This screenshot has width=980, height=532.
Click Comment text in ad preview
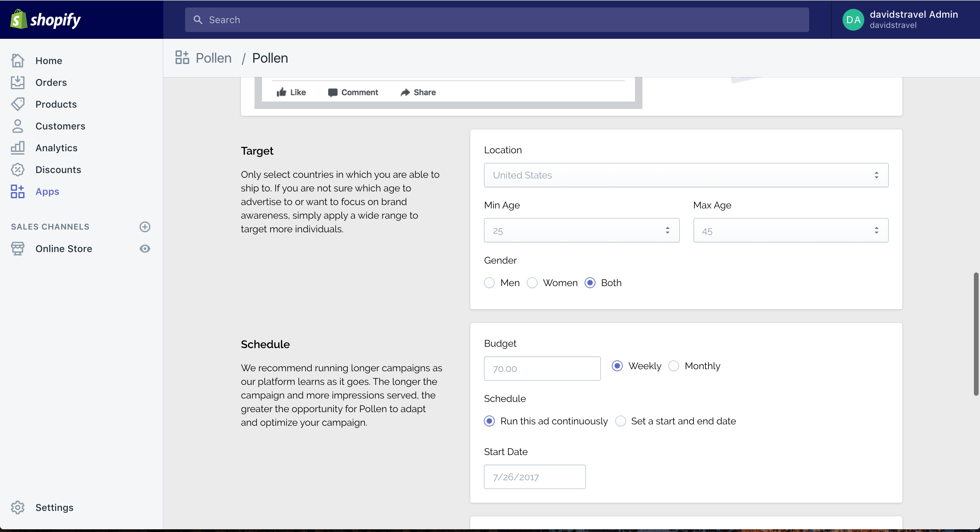coord(360,92)
